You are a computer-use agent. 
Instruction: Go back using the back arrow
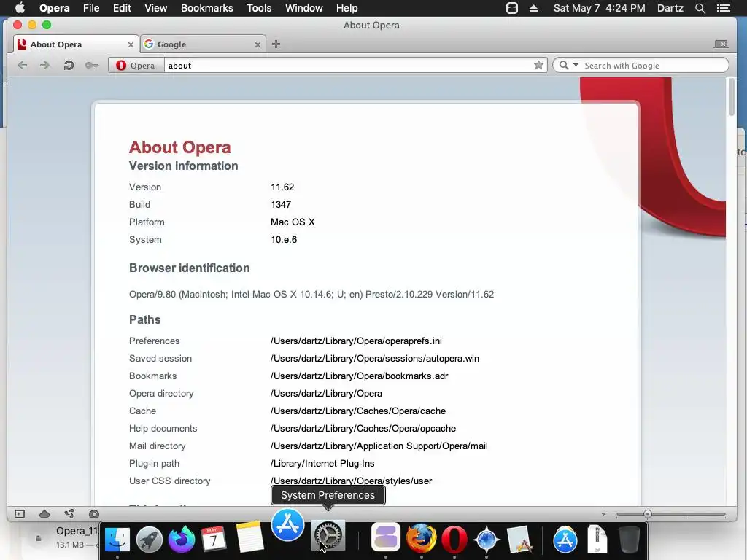[x=22, y=65]
